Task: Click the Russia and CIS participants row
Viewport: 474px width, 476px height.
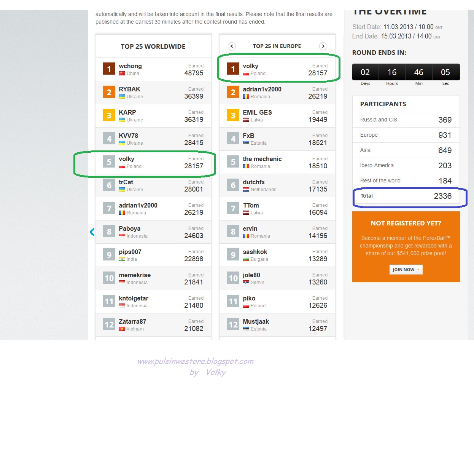Action: [406, 120]
